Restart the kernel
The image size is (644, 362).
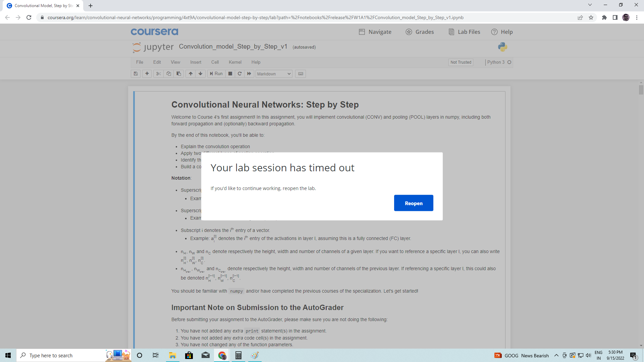coord(239,74)
